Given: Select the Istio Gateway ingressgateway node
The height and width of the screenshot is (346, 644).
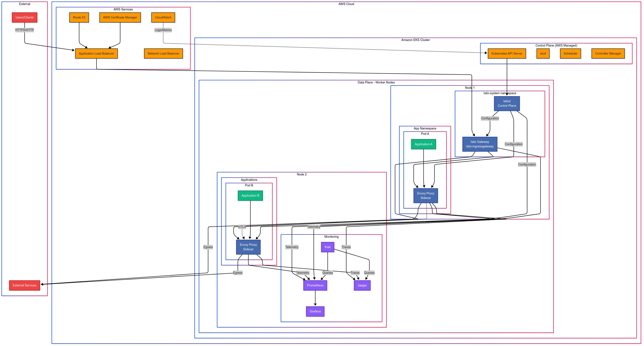Looking at the screenshot, I should click(x=479, y=144).
